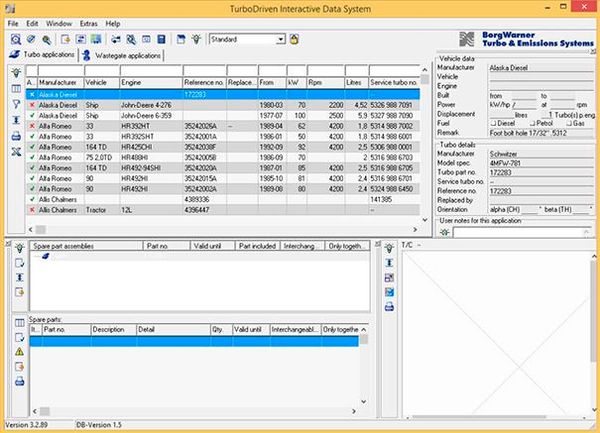Click the filter funnel icon beside table
Screen dimensions: 600x433
(16, 104)
